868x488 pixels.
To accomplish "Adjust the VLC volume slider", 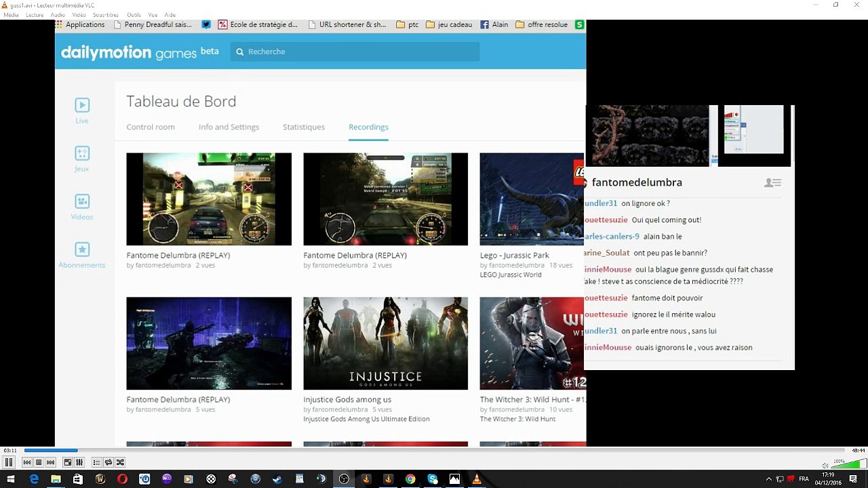I will point(849,464).
